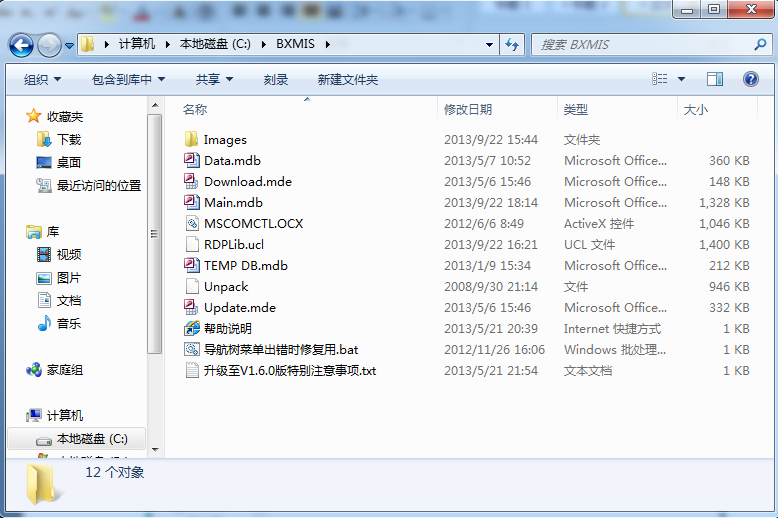Sort by the 修改日期 column header
Viewport: 778px width, 518px height.
(498, 109)
